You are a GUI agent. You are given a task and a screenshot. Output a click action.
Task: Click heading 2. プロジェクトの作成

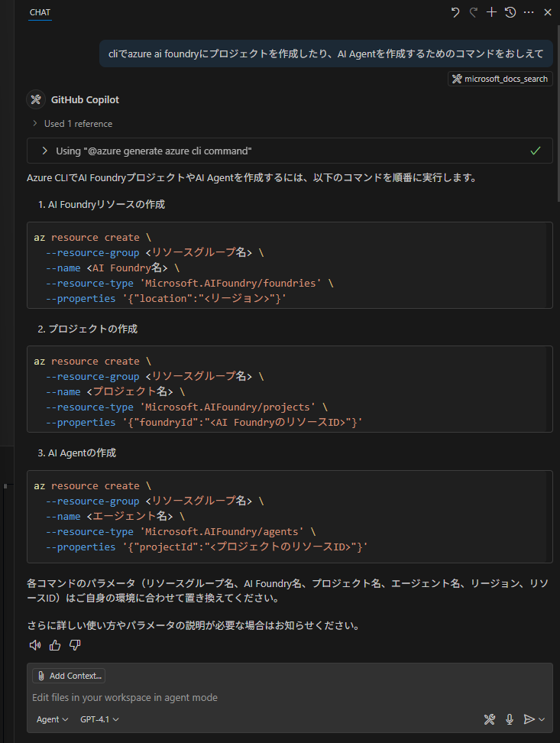pos(88,329)
